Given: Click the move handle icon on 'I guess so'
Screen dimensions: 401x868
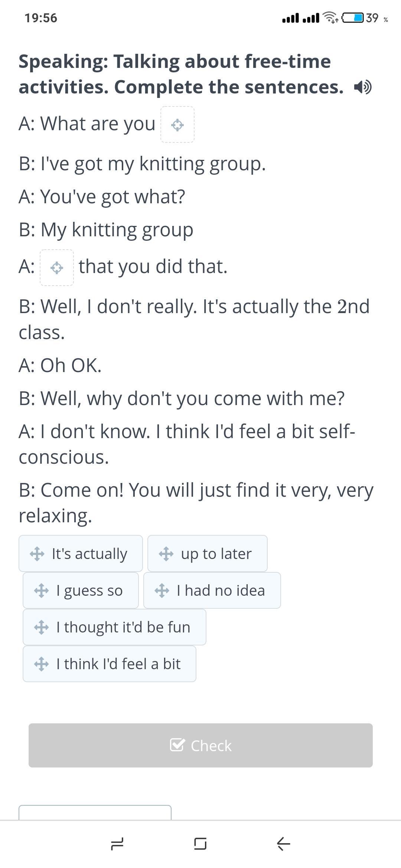Looking at the screenshot, I should point(41,591).
